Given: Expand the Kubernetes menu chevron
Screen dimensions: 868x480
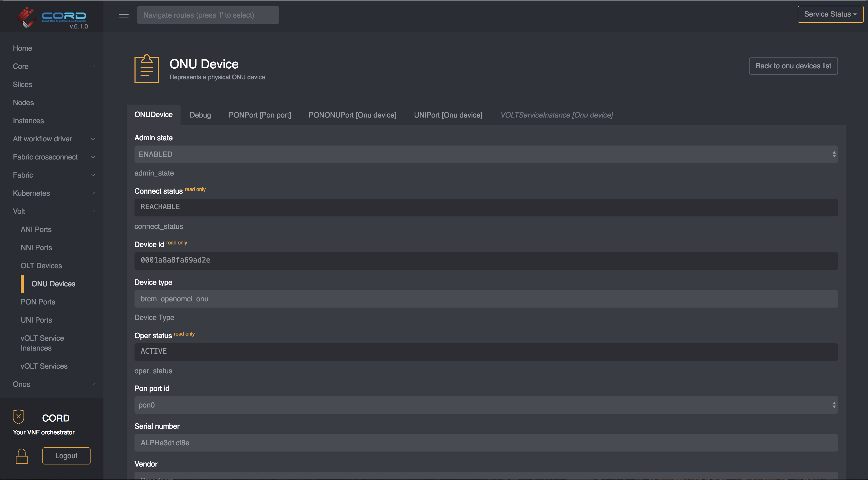Looking at the screenshot, I should 93,193.
